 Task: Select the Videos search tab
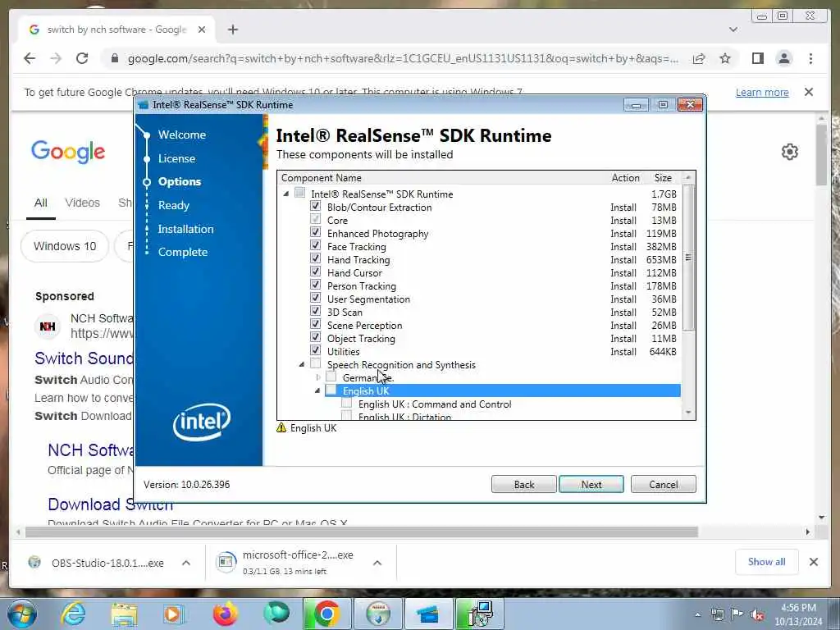pyautogui.click(x=83, y=203)
